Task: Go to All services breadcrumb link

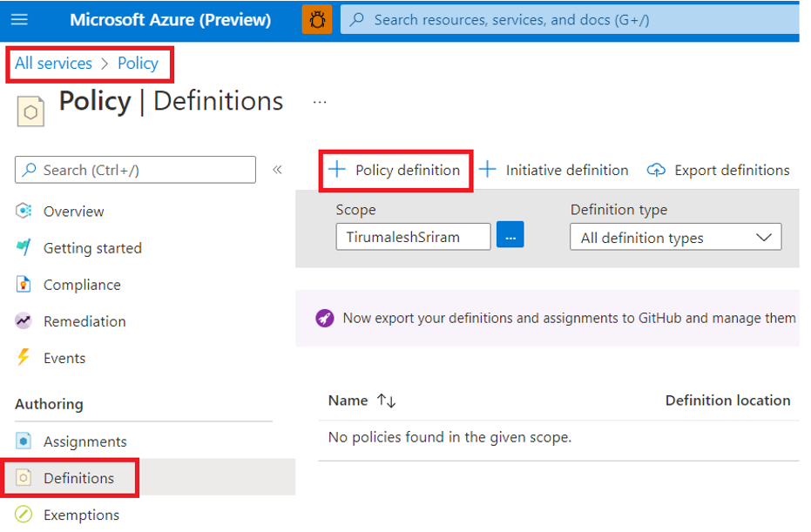Action: click(x=53, y=64)
